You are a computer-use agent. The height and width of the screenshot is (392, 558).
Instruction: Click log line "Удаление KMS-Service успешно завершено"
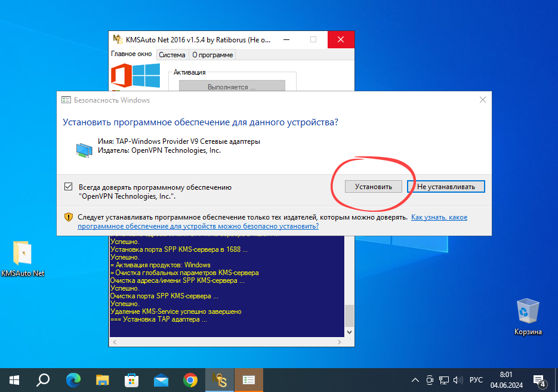[176, 311]
